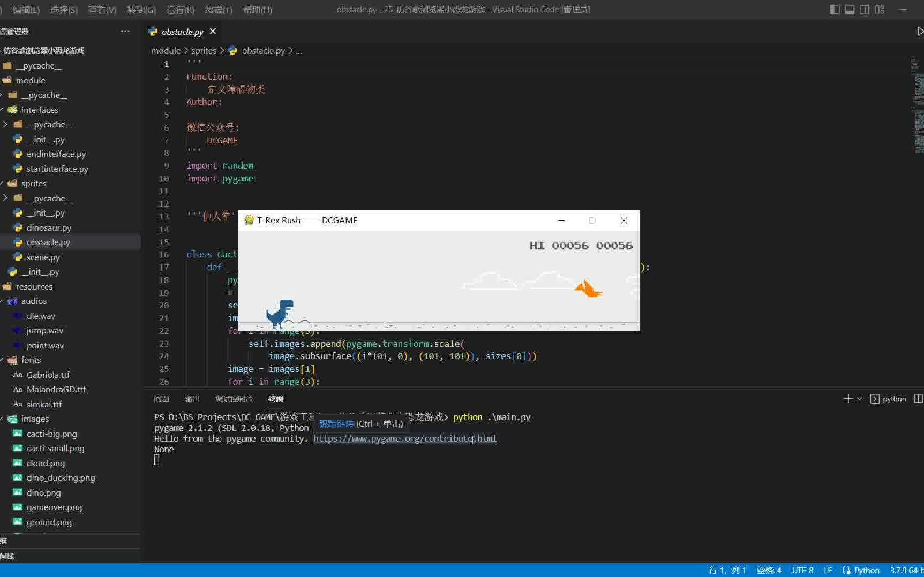
Task: Collapse the images folder
Action: click(35, 419)
